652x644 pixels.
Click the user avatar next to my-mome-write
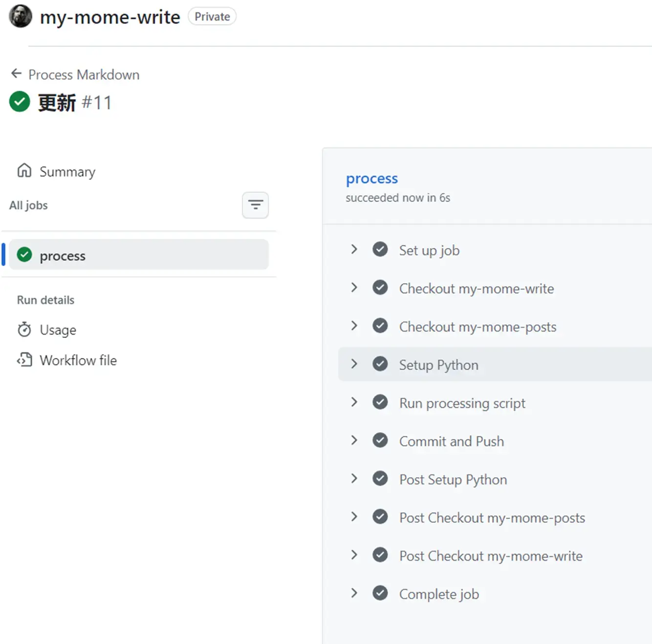[x=21, y=17]
